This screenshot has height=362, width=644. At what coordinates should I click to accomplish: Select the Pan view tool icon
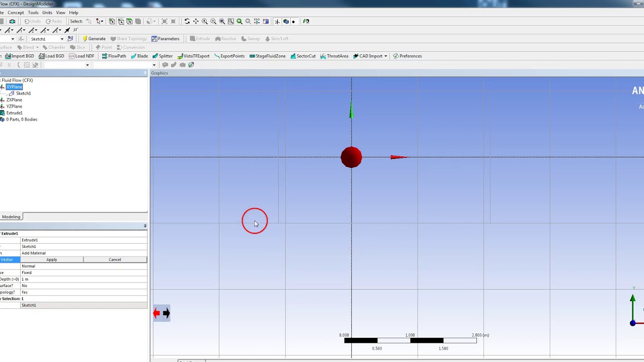tap(196, 21)
